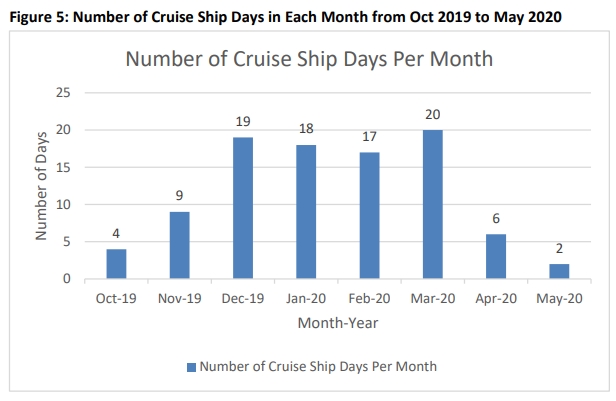Click the Feb-20 bar

point(369,215)
